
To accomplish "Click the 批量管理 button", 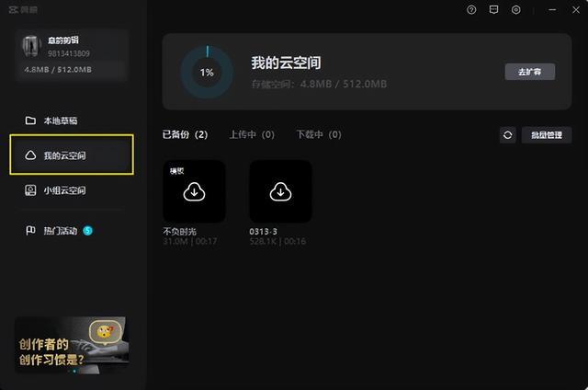I will (x=547, y=135).
